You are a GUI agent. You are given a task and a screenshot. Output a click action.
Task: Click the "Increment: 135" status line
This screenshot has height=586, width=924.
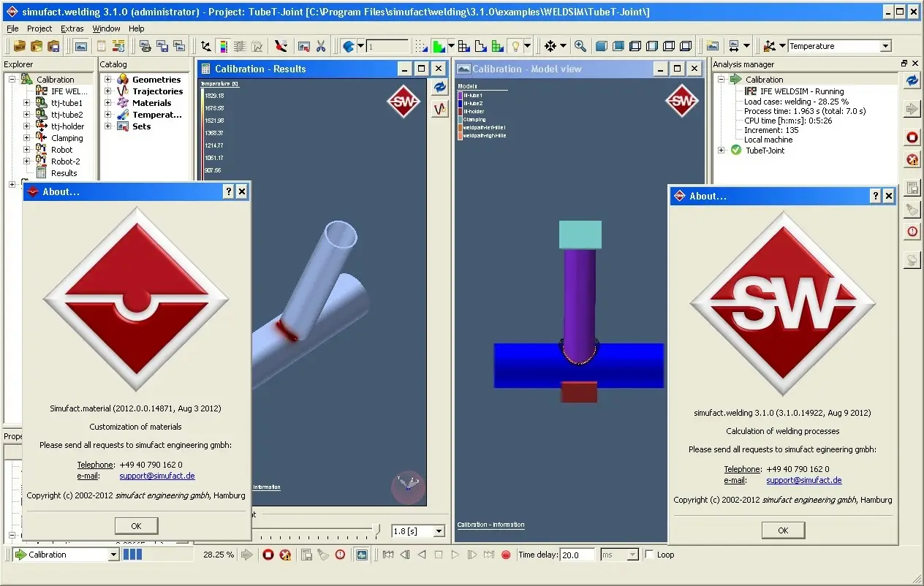tap(771, 130)
